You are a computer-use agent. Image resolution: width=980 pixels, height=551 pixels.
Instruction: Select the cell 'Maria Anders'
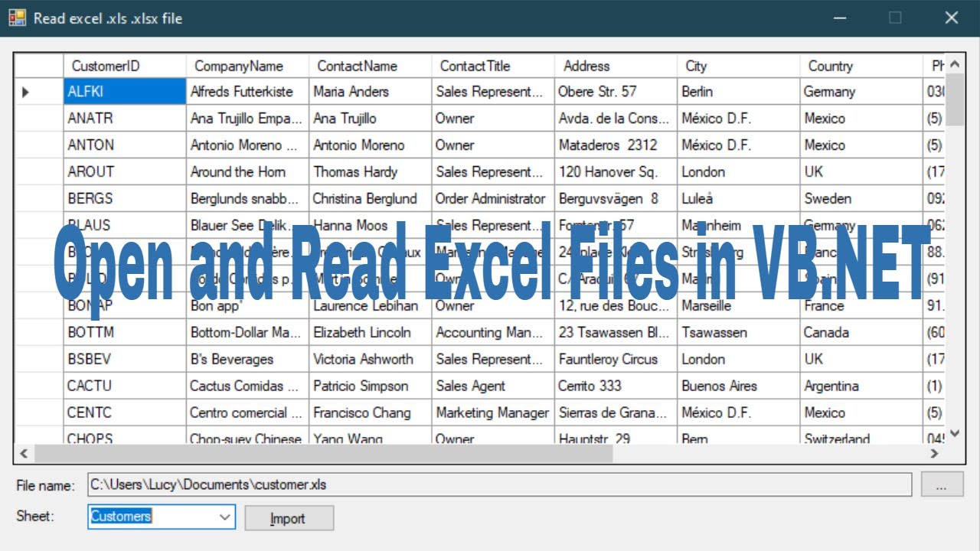point(371,91)
